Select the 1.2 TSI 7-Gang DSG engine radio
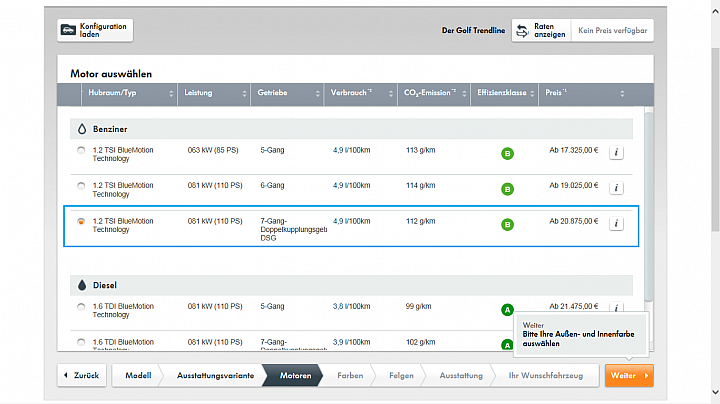Image resolution: width=720 pixels, height=404 pixels. pyautogui.click(x=81, y=221)
